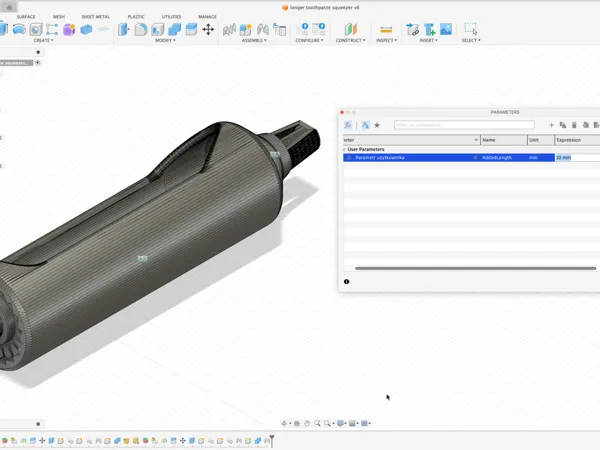Select the Revolve tool in Create

pos(19,29)
